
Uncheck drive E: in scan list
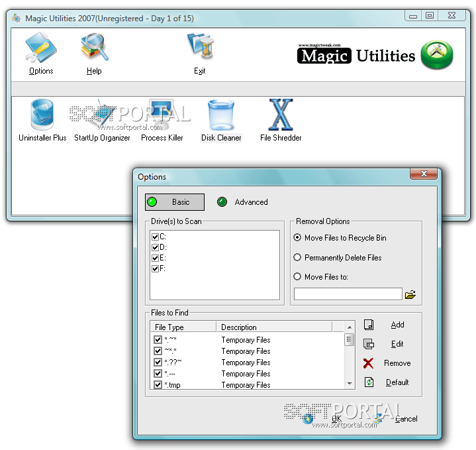click(x=155, y=258)
